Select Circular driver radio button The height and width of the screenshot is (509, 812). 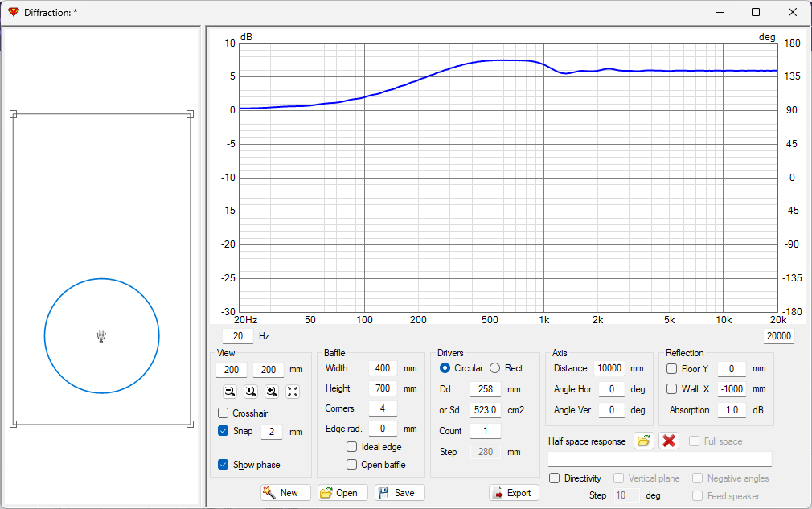tap(445, 368)
